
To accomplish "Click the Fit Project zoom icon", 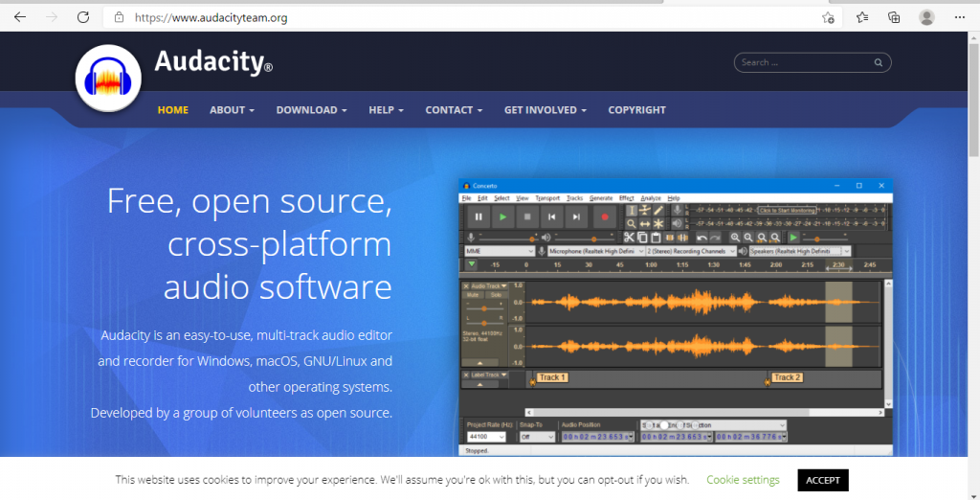I will pyautogui.click(x=775, y=238).
